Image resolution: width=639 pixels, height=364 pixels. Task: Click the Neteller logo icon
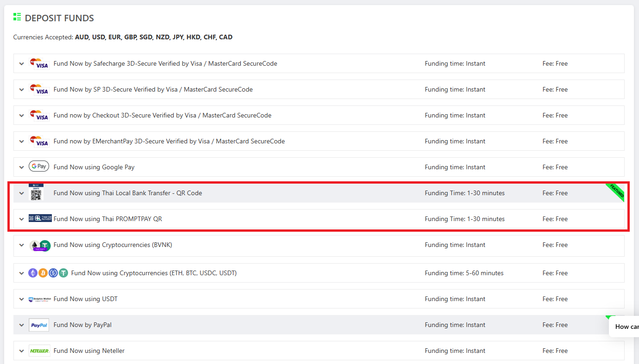tap(39, 351)
